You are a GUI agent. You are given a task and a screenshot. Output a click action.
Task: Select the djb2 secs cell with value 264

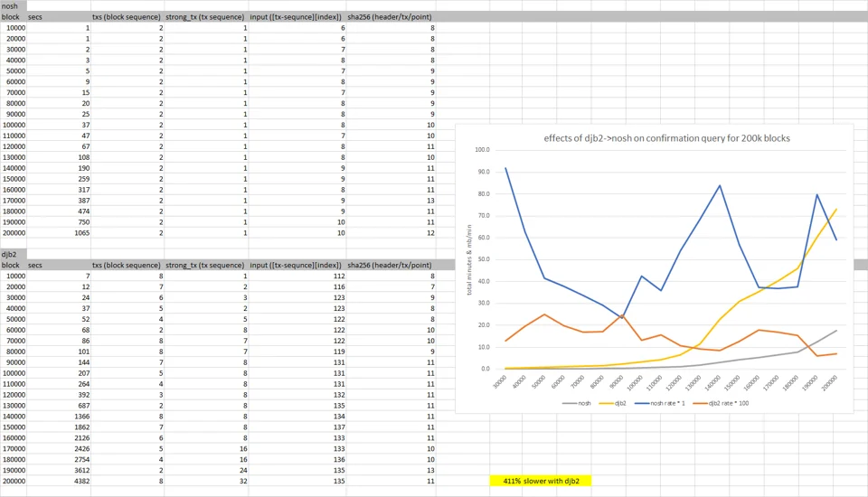(59, 384)
